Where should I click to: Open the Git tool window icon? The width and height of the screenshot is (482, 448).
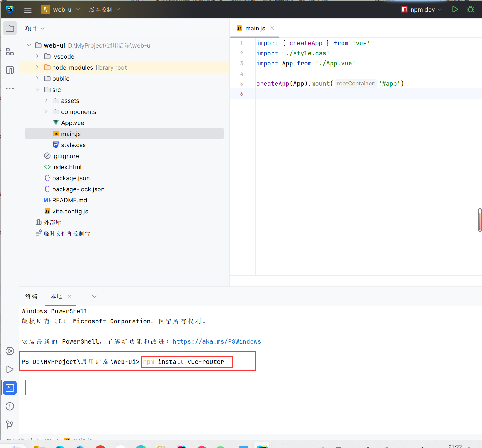click(10, 425)
